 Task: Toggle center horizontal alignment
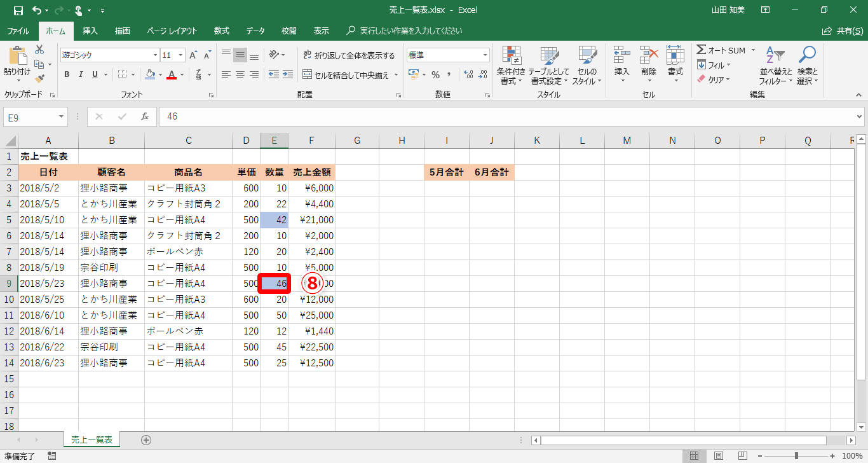click(240, 74)
